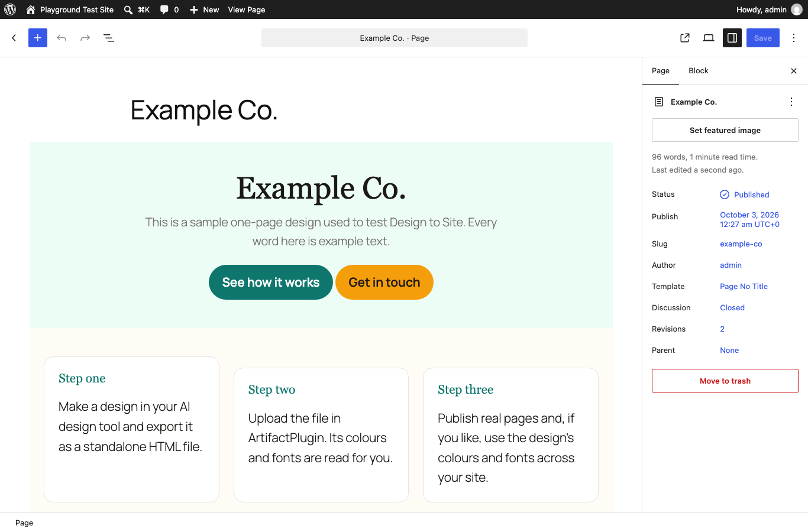The width and height of the screenshot is (808, 532).
Task: Click Set featured image button
Action: point(725,130)
